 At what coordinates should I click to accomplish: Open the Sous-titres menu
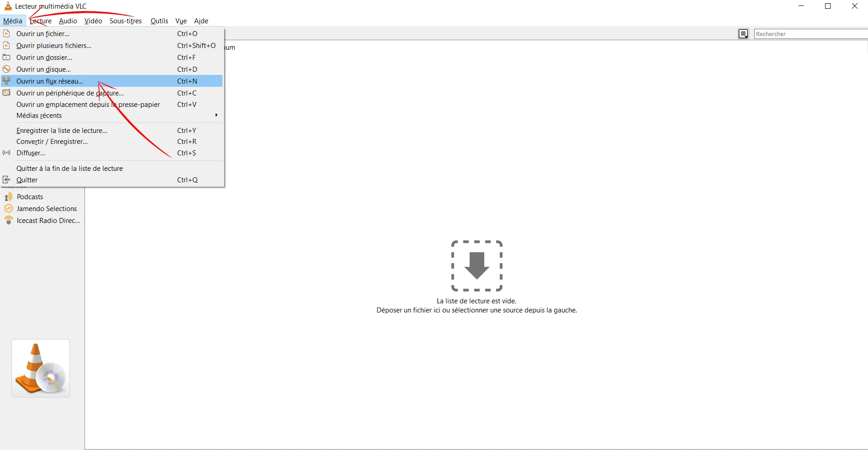[x=126, y=21]
